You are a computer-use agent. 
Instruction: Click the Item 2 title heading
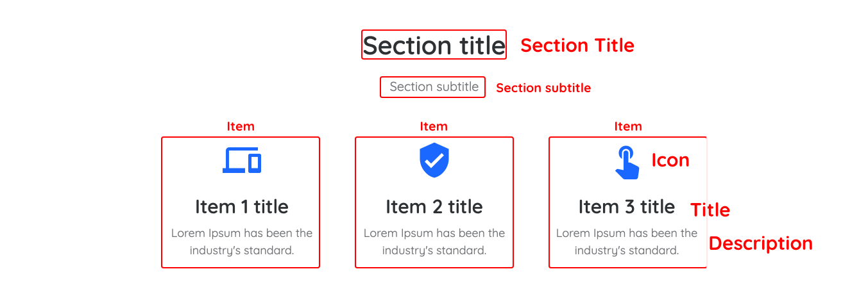[434, 207]
